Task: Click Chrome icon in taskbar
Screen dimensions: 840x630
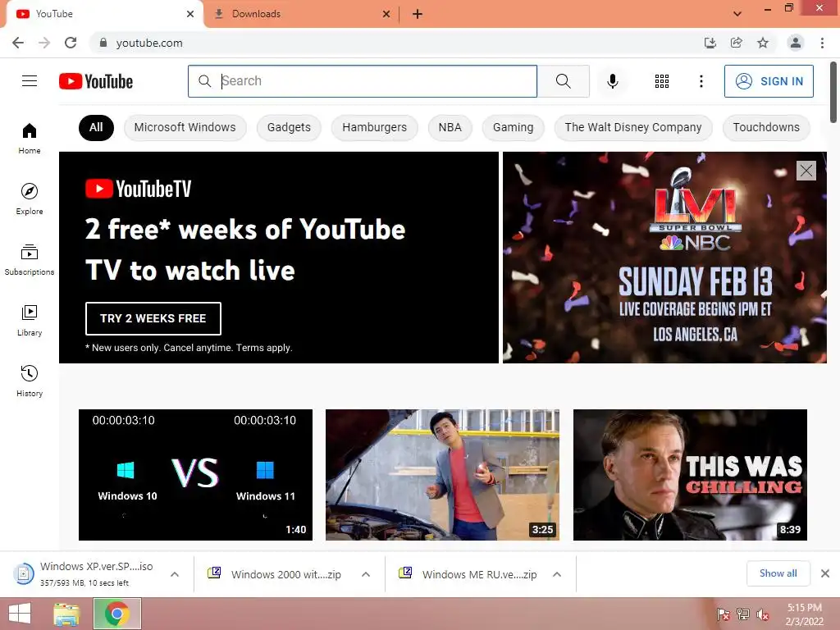Action: (117, 614)
